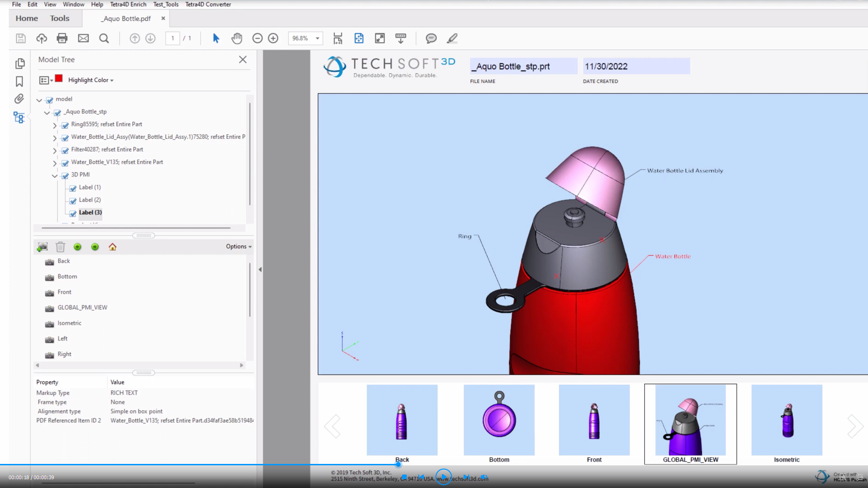Toggle the model root checkbox
This screenshot has width=868, height=488.
click(x=50, y=100)
